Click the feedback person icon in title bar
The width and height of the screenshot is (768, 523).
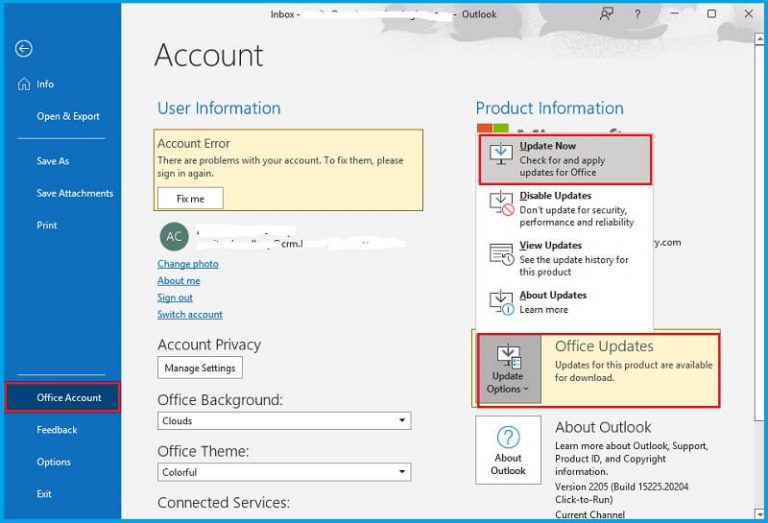tap(606, 14)
